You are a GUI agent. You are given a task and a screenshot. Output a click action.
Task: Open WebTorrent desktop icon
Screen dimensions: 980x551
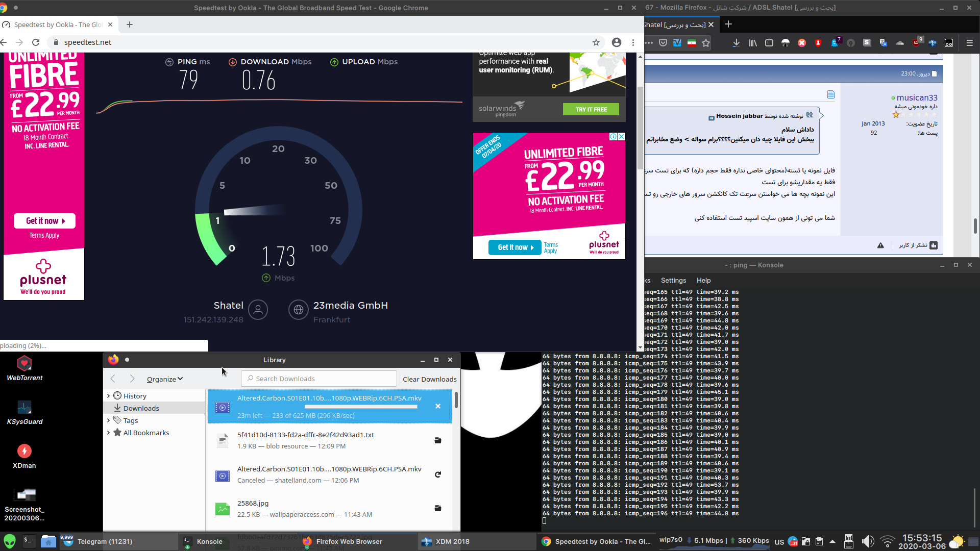coord(24,368)
